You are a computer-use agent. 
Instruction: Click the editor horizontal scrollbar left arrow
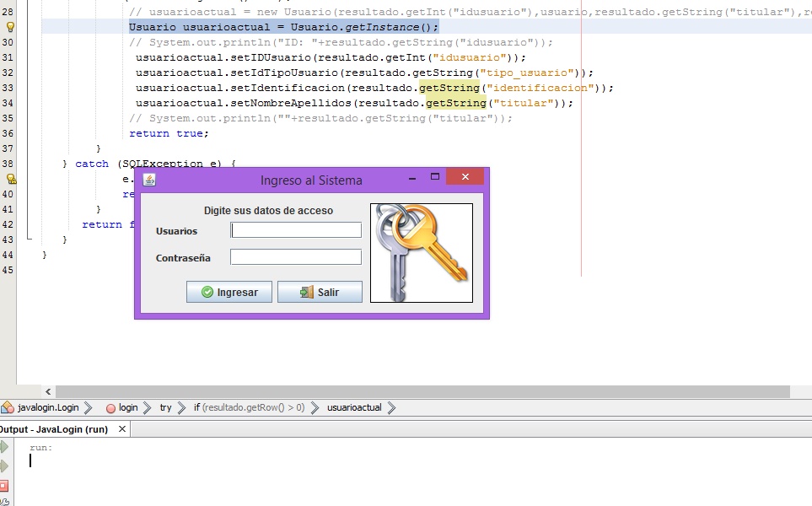[48, 392]
